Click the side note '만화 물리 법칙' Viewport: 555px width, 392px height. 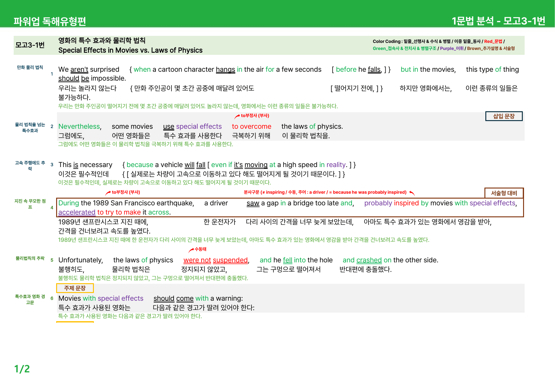pos(30,67)
